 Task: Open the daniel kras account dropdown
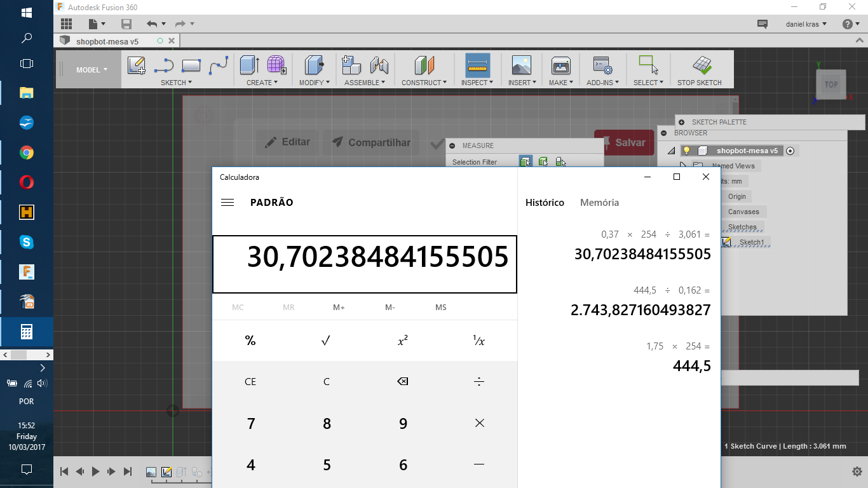click(806, 24)
